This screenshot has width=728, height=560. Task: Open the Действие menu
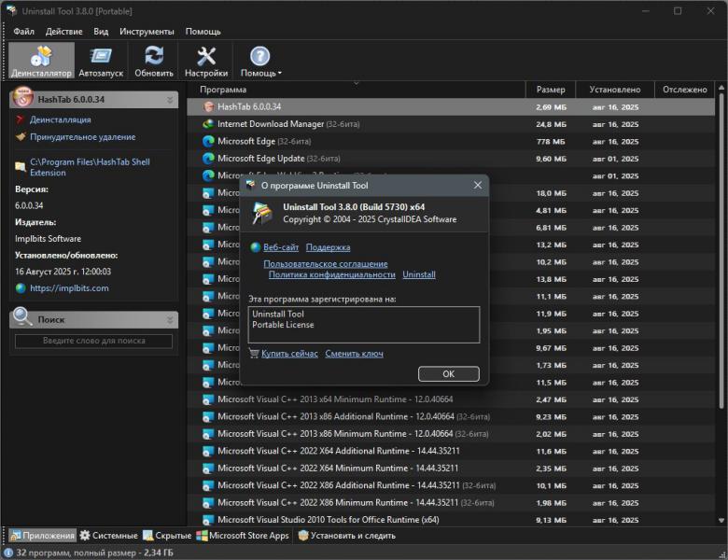tap(63, 31)
